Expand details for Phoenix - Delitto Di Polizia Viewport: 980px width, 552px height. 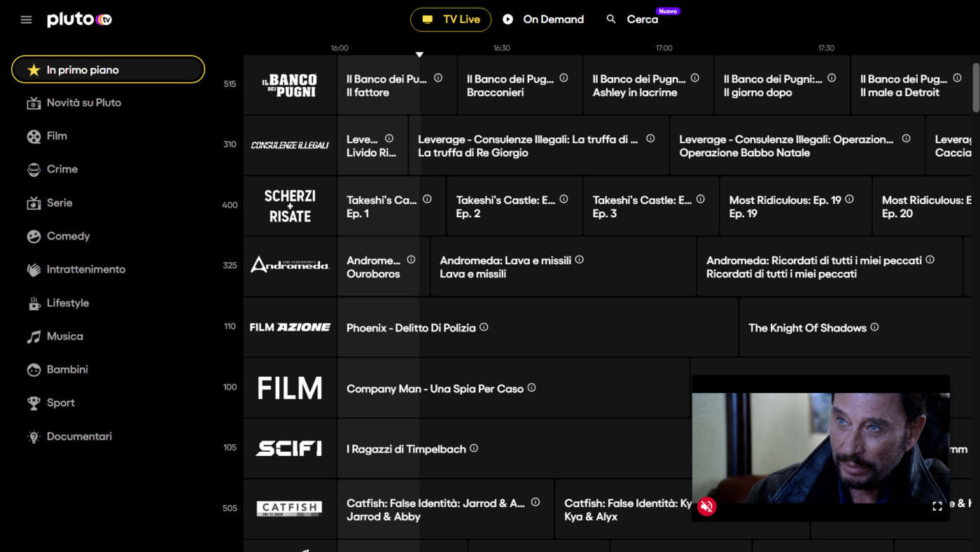[484, 327]
